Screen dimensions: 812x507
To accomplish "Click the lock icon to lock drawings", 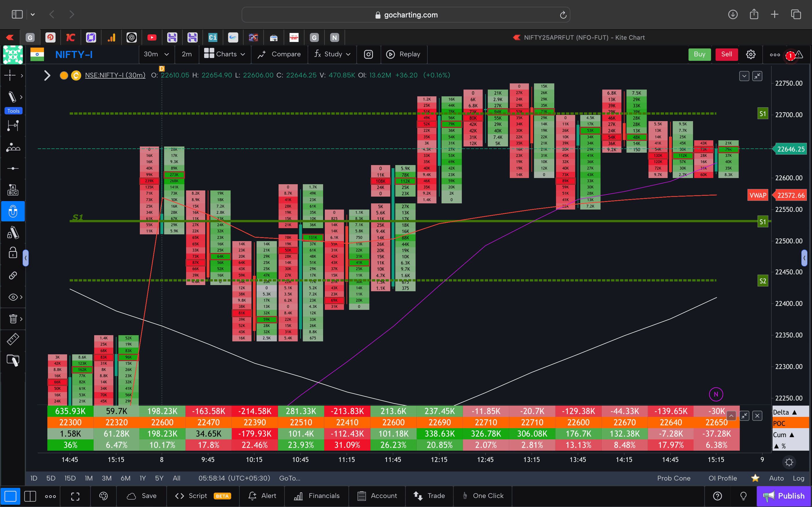I will point(12,253).
